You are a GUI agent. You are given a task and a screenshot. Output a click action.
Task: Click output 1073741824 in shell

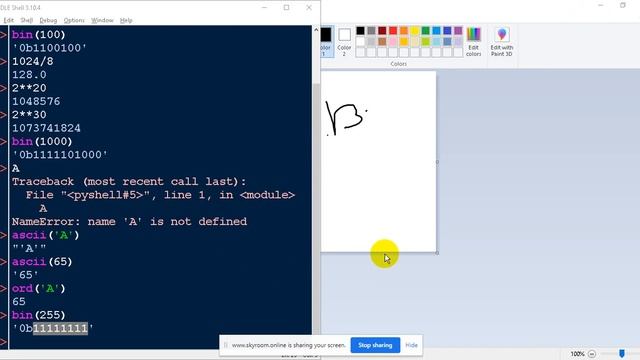46,129
